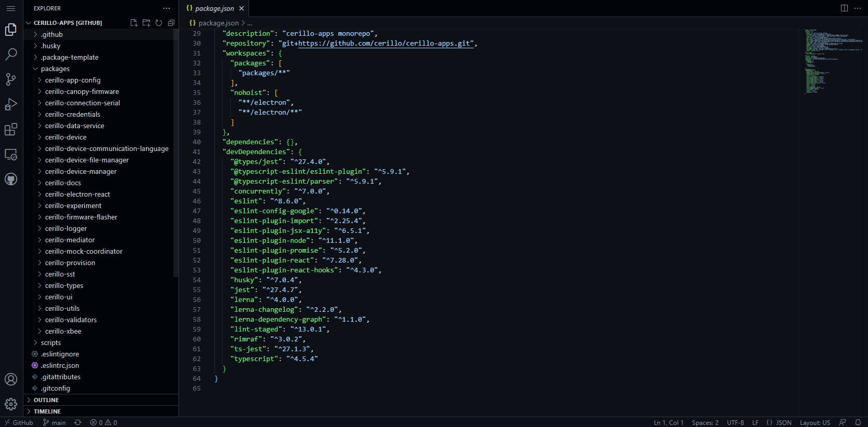Click package.json in the breadcrumb

[218, 23]
